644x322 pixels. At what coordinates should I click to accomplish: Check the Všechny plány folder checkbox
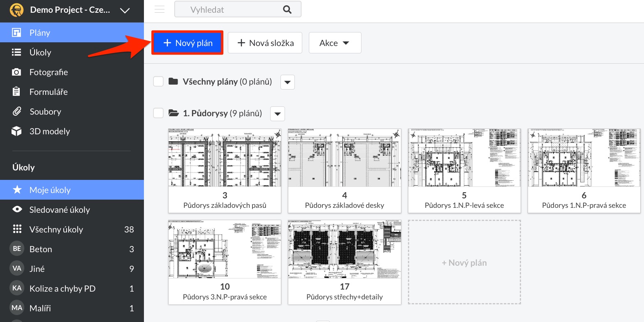[x=158, y=81]
